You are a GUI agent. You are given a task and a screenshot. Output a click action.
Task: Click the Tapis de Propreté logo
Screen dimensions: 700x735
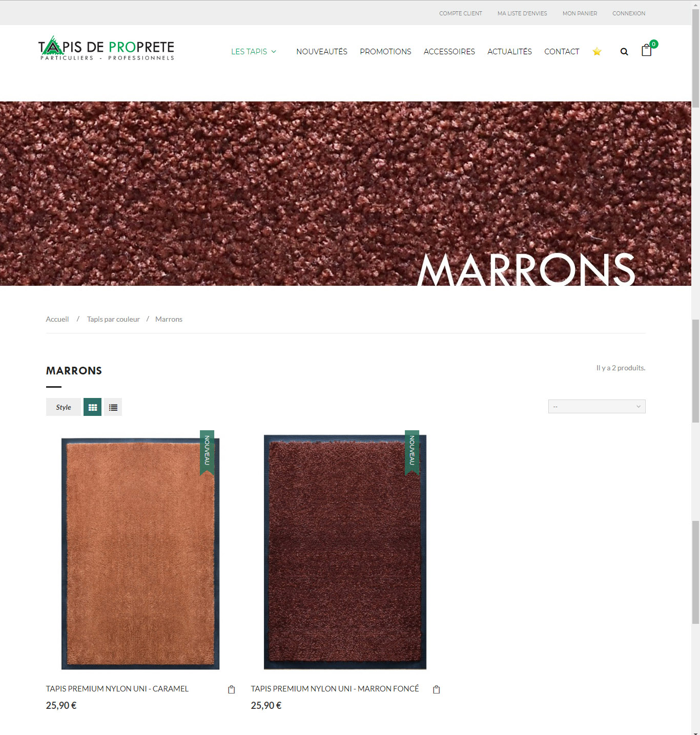107,49
